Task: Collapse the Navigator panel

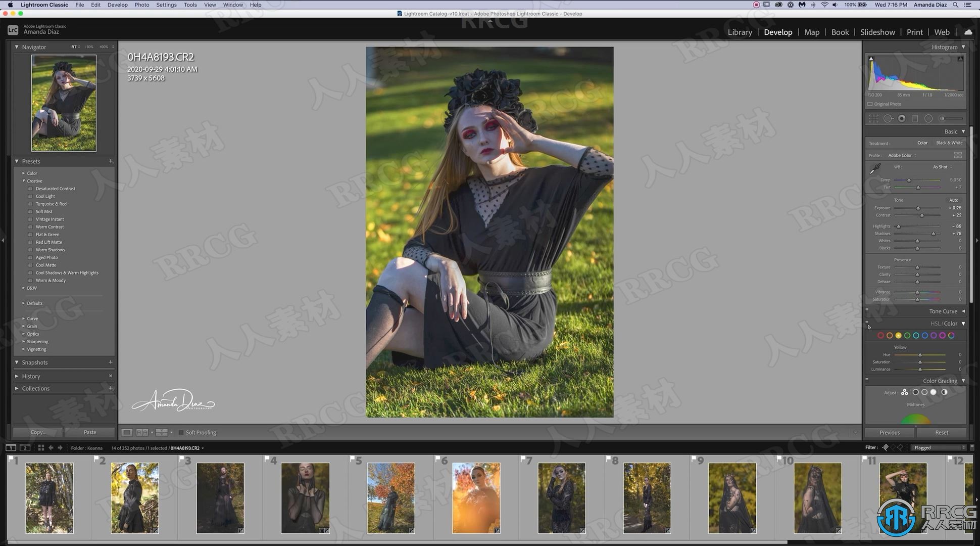Action: pos(17,47)
